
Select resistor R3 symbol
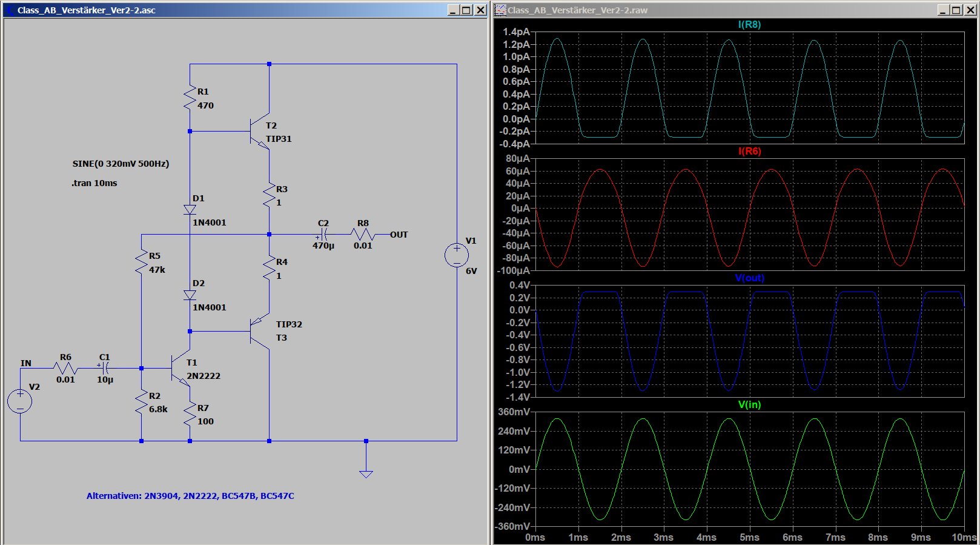(269, 195)
